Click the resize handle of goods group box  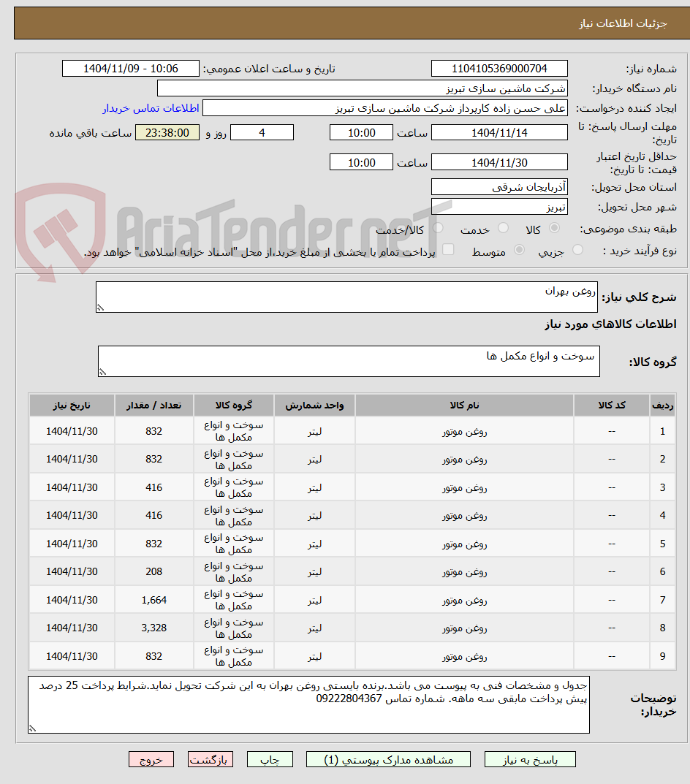click(102, 371)
